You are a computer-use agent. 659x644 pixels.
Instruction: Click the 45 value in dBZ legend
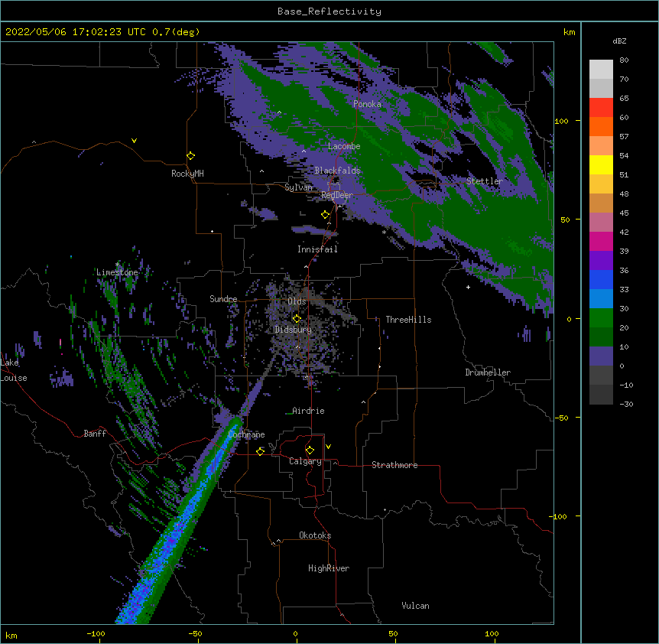pos(624,213)
